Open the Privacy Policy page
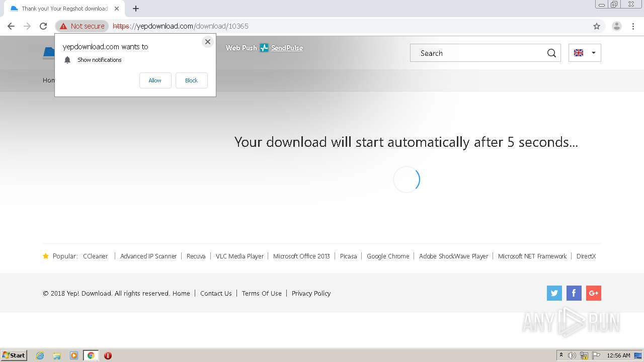644x362 pixels. [x=311, y=293]
